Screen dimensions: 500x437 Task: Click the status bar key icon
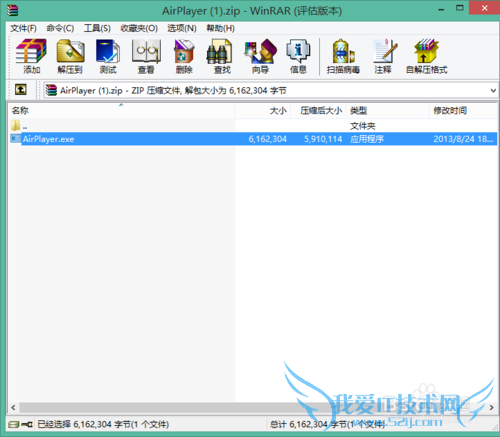tap(27, 424)
